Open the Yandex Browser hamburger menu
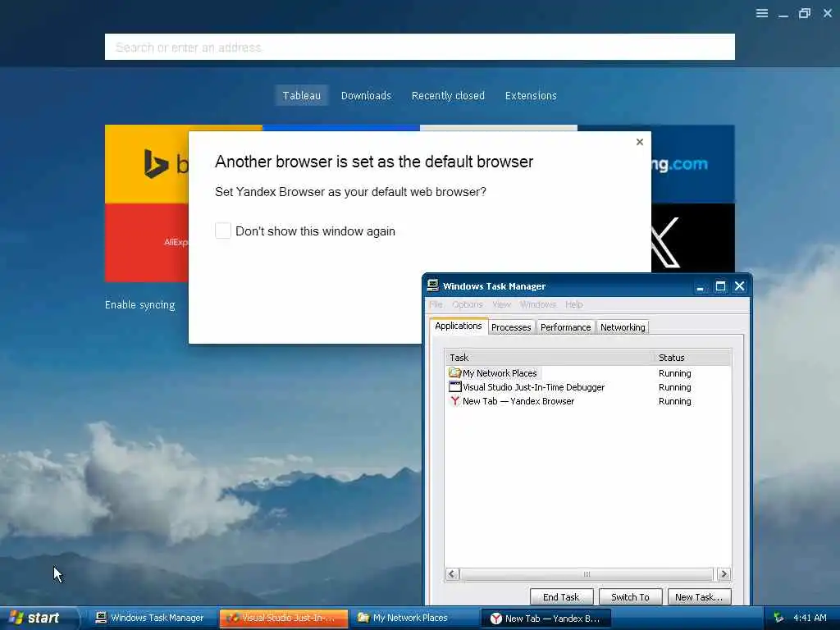This screenshot has width=840, height=630. (x=762, y=13)
